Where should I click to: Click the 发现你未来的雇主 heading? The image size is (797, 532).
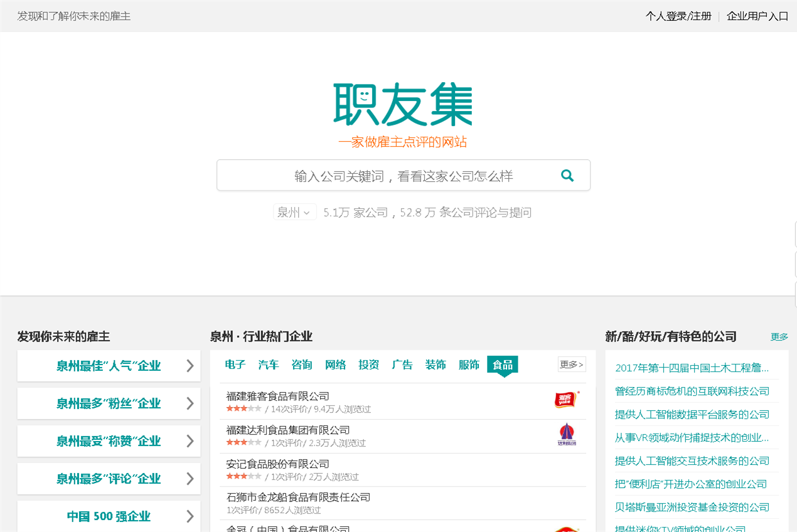pyautogui.click(x=63, y=336)
